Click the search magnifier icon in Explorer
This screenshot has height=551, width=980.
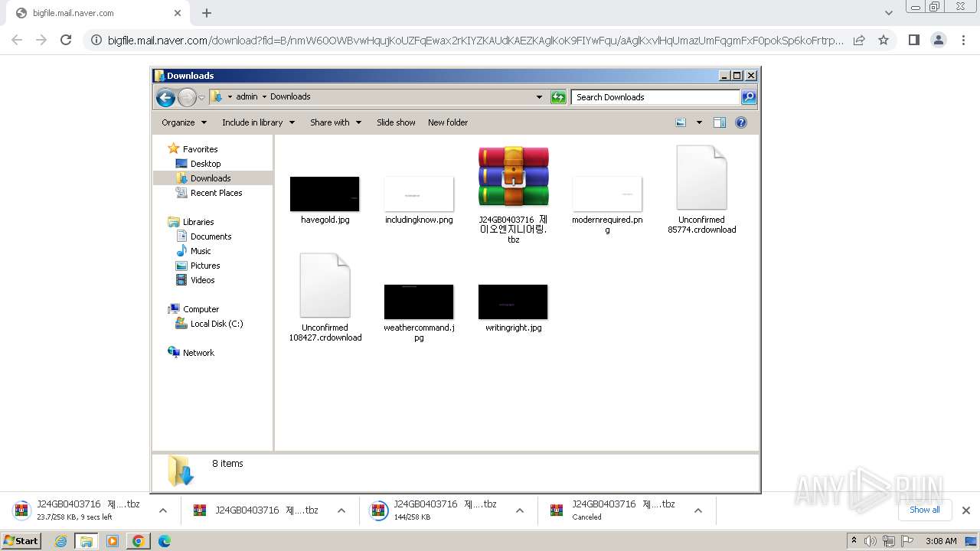click(749, 97)
